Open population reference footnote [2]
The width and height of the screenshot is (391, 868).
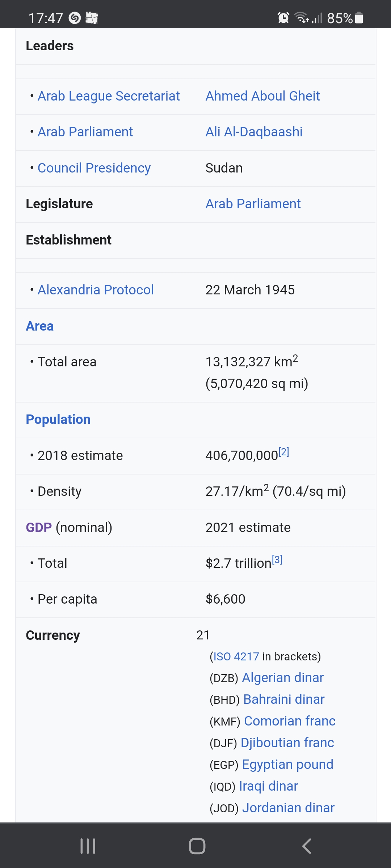click(284, 452)
